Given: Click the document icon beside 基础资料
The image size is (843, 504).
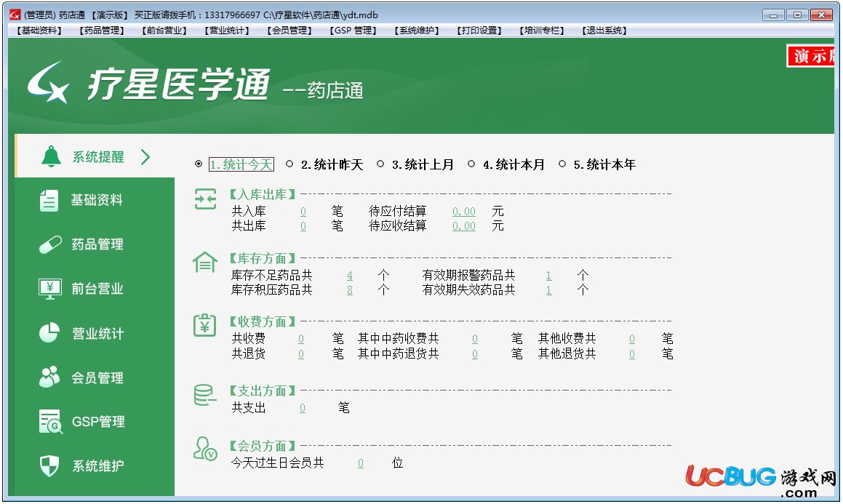Looking at the screenshot, I should 49,201.
